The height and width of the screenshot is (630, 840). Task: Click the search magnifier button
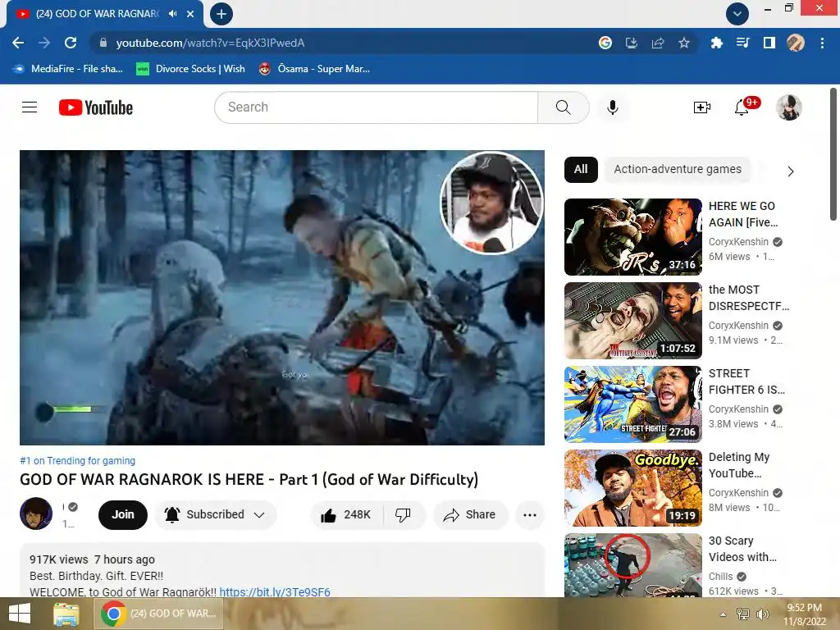[563, 107]
